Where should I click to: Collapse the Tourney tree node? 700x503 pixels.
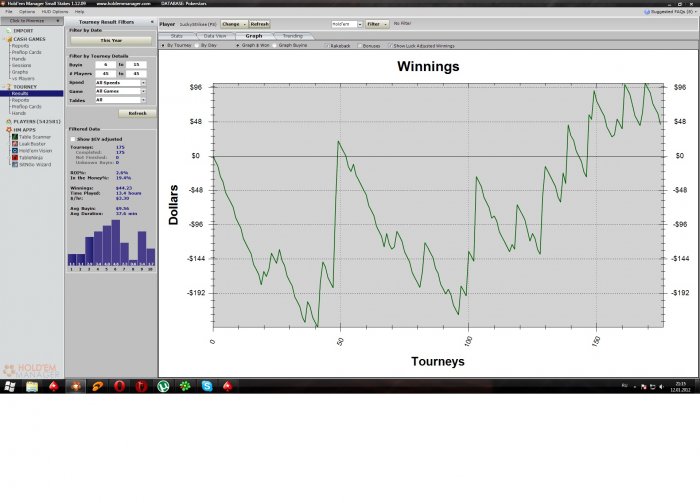click(x=4, y=87)
